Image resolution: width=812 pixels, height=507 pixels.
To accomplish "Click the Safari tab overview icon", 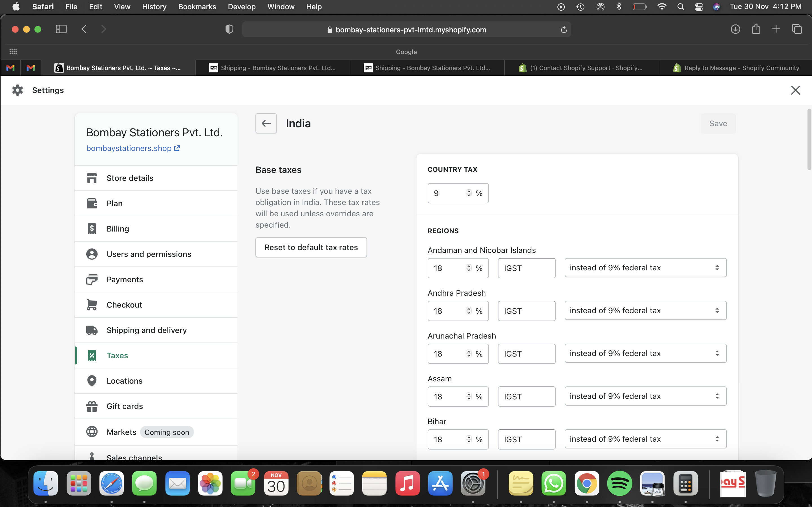I will click(x=796, y=29).
